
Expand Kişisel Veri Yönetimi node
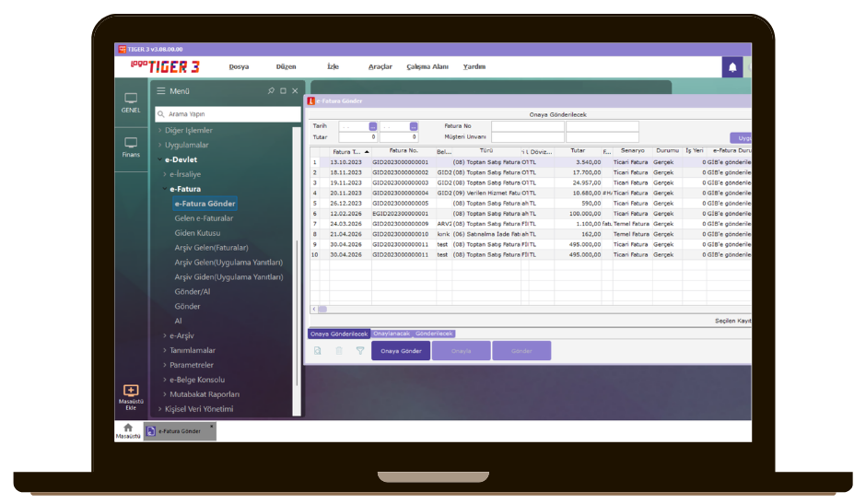coord(160,409)
